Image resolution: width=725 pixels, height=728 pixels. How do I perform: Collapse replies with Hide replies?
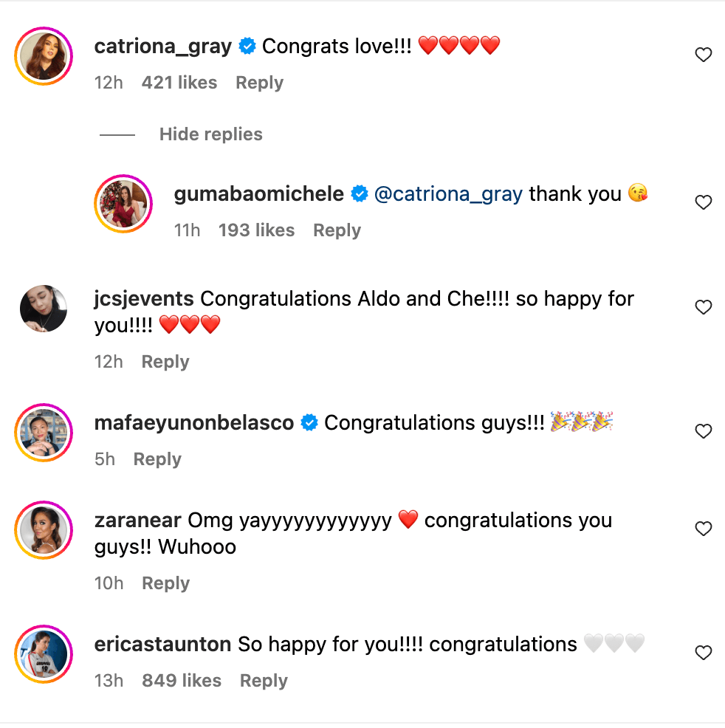tap(210, 134)
